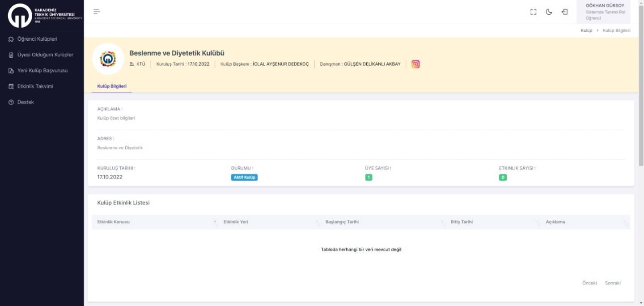Click the Kulüp breadcrumb link
The image size is (644, 306).
click(586, 30)
